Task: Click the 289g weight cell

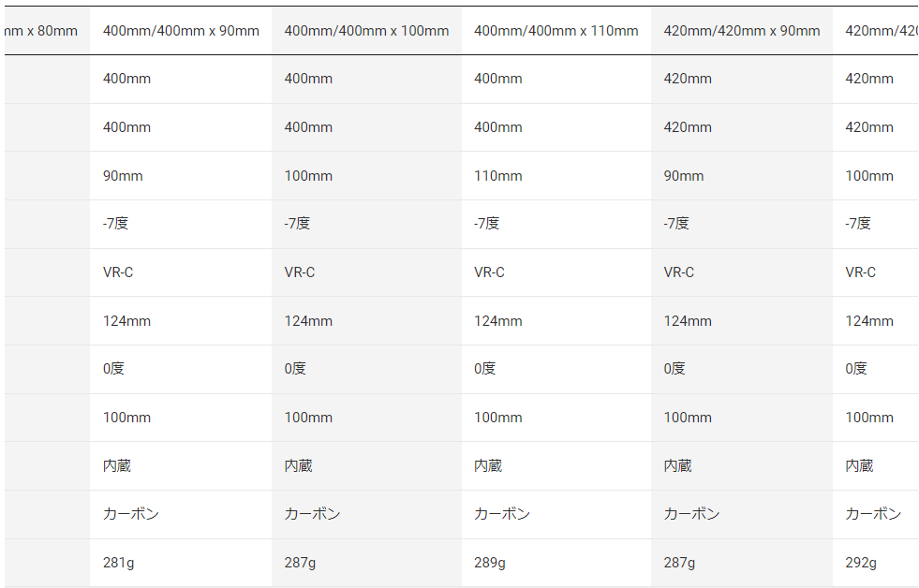Action: pos(489,563)
